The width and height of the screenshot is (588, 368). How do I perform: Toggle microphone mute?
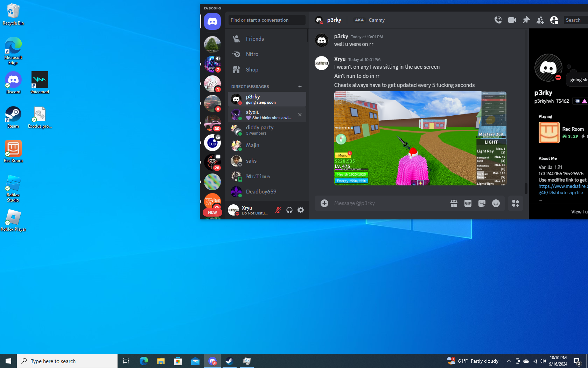(278, 210)
